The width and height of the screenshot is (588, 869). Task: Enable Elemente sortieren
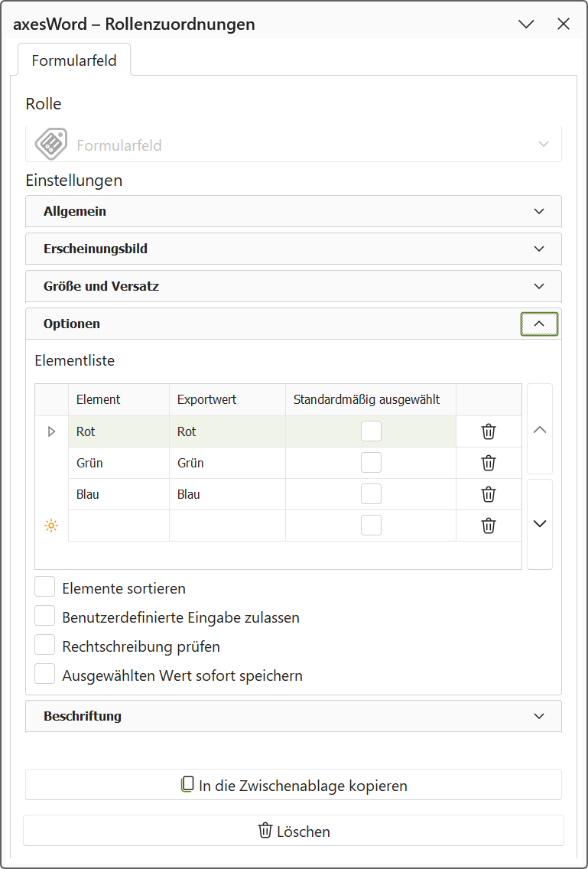pyautogui.click(x=45, y=587)
